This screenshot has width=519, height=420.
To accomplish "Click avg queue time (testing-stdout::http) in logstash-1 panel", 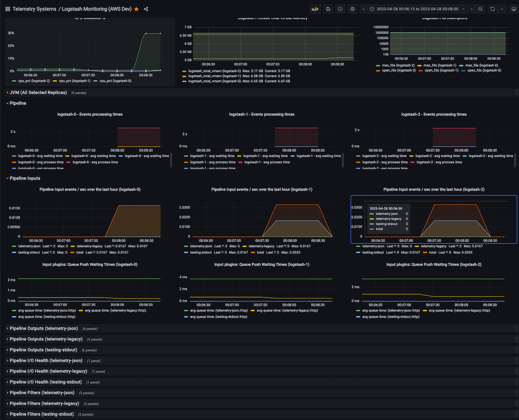I will tap(219, 317).
